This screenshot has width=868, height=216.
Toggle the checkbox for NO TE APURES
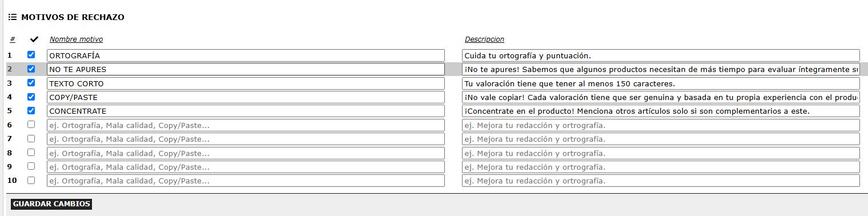pos(31,69)
